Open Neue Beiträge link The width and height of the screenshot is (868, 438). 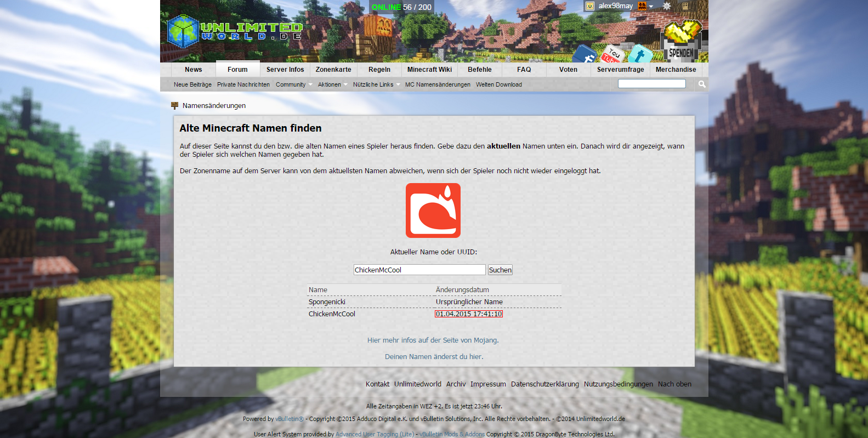pos(192,84)
